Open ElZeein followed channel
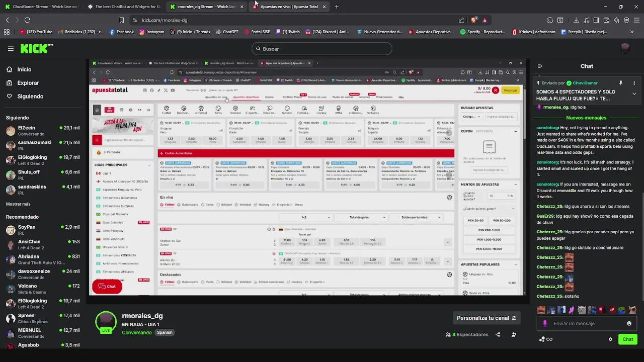The height and width of the screenshot is (362, 644). point(43,131)
